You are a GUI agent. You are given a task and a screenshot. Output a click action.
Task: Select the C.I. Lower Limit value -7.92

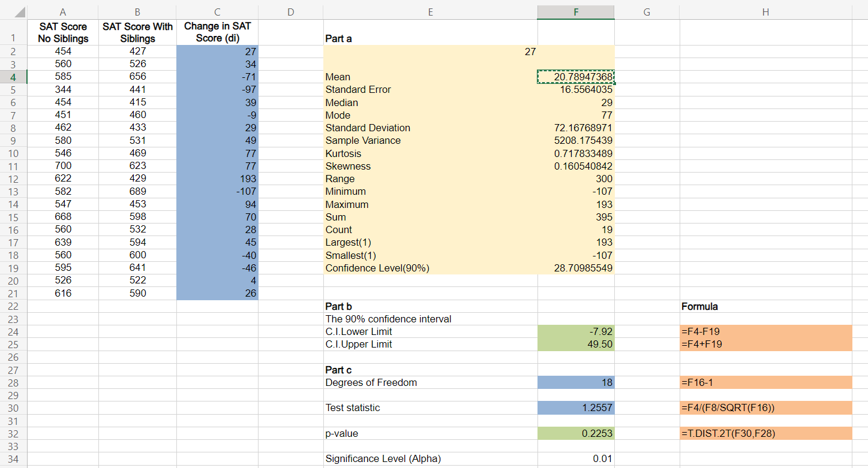coord(576,332)
